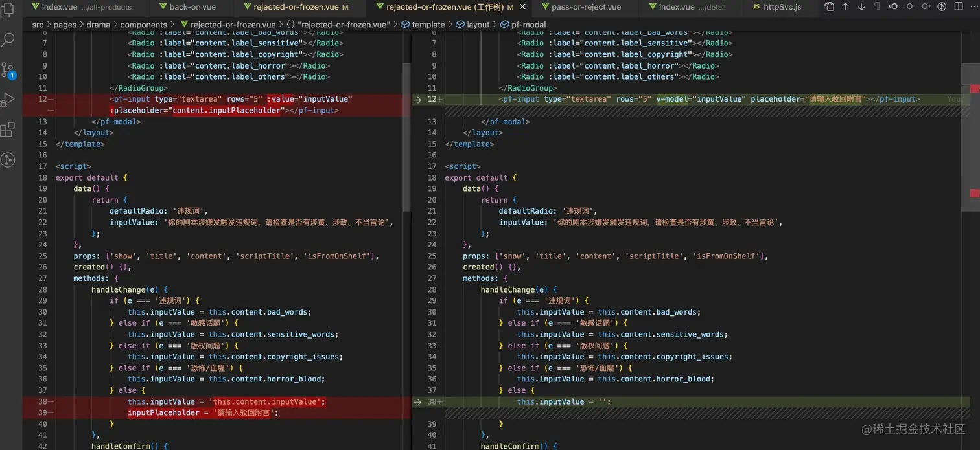Open the Explorer view in activity bar
This screenshot has height=450, width=980.
pos(8,10)
